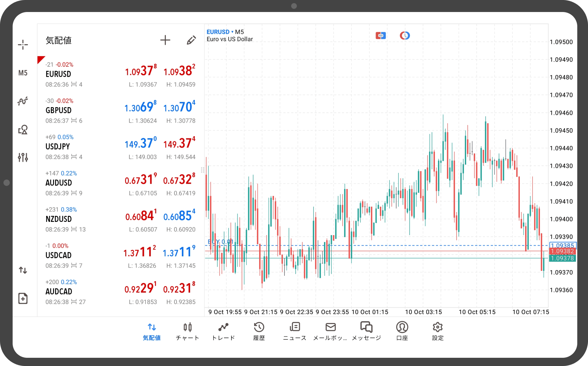Edit the quotes list with pencil icon

click(x=191, y=40)
